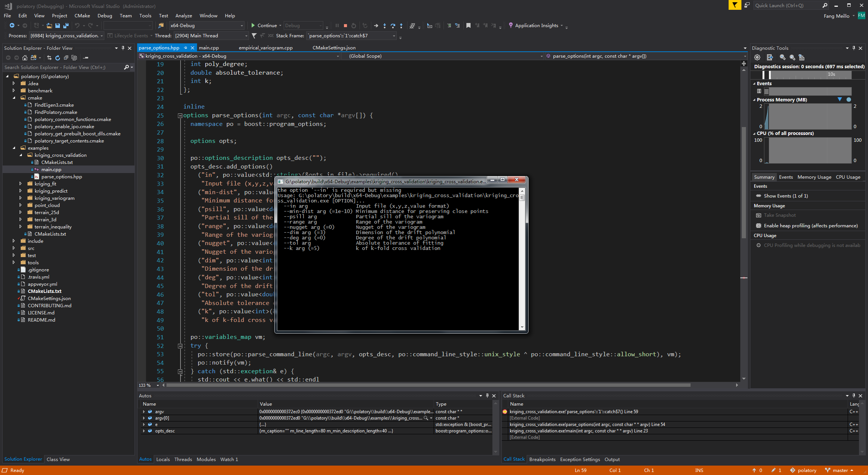Click the Restart debugging icon
The height and width of the screenshot is (475, 868).
353,26
